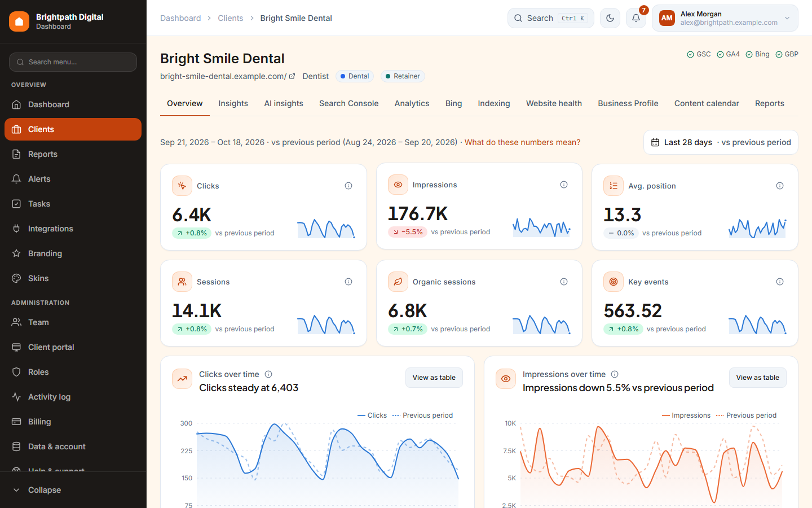Open the Search Console tab
This screenshot has width=812, height=508.
[349, 103]
